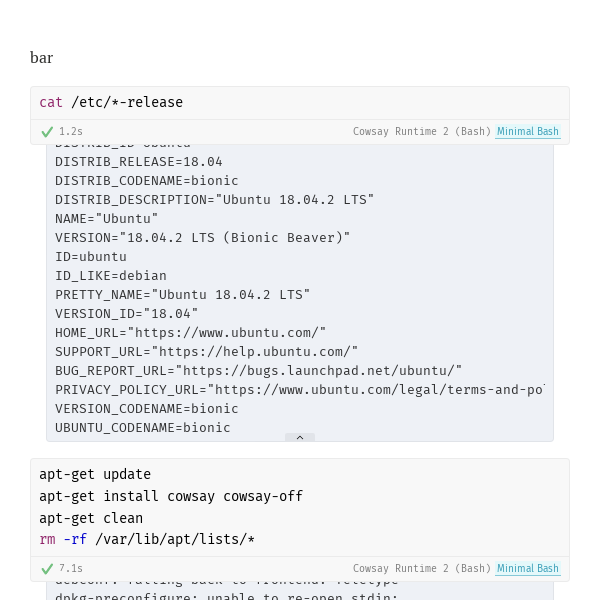
Task: Click the green checkmark beside 7.1s
Action: pos(47,569)
